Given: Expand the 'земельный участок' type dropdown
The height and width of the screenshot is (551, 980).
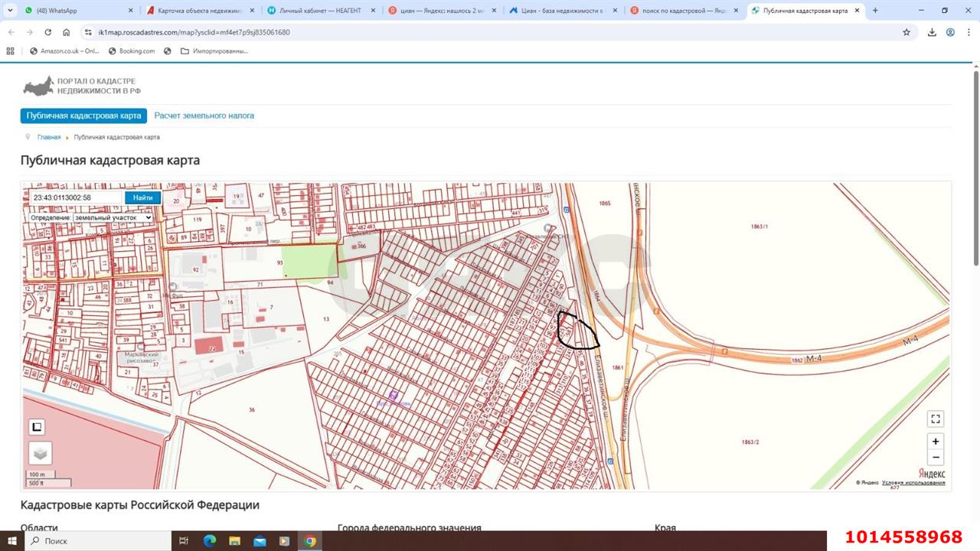Looking at the screenshot, I should coord(90,217).
